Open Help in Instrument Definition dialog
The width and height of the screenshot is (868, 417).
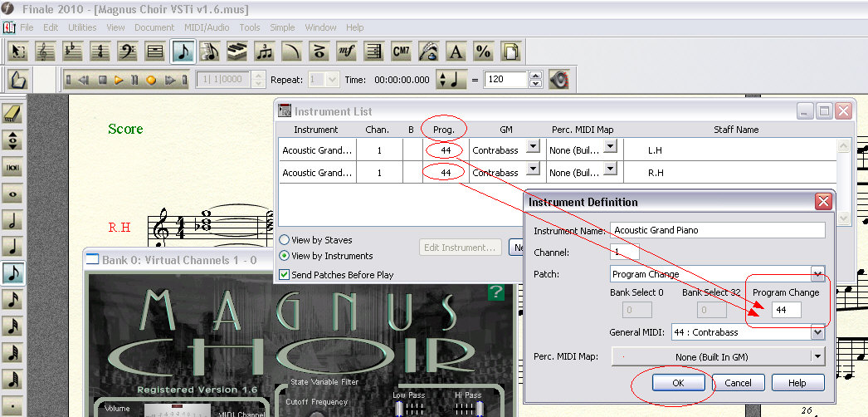click(797, 383)
